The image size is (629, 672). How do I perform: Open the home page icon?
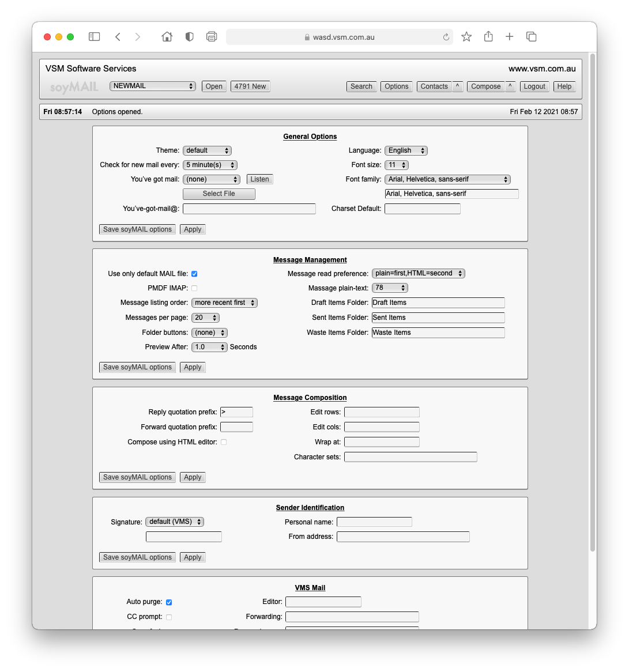[x=167, y=37]
